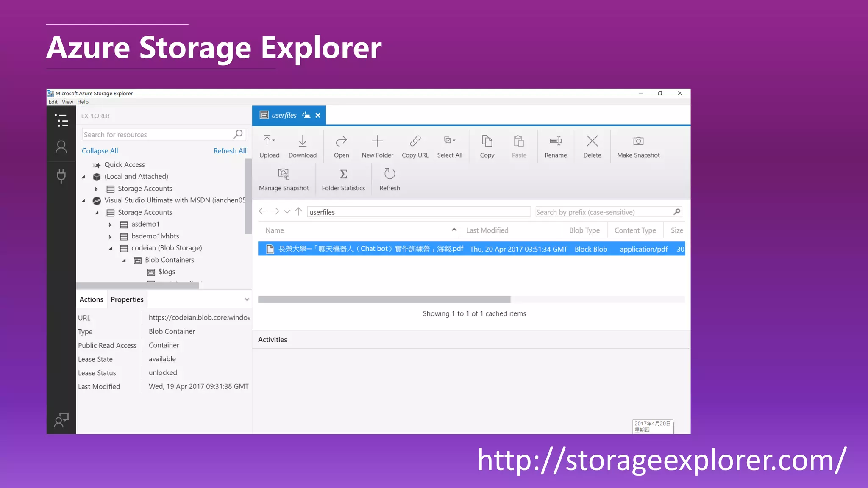Click the Make Snapshot camera icon
Image resolution: width=868 pixels, height=488 pixels.
click(x=638, y=141)
